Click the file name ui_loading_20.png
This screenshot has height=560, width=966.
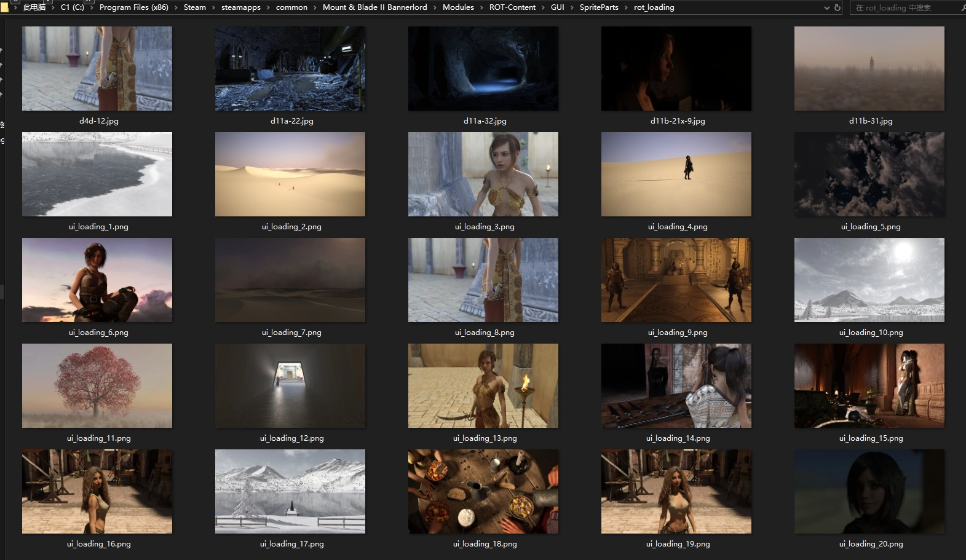coord(871,544)
